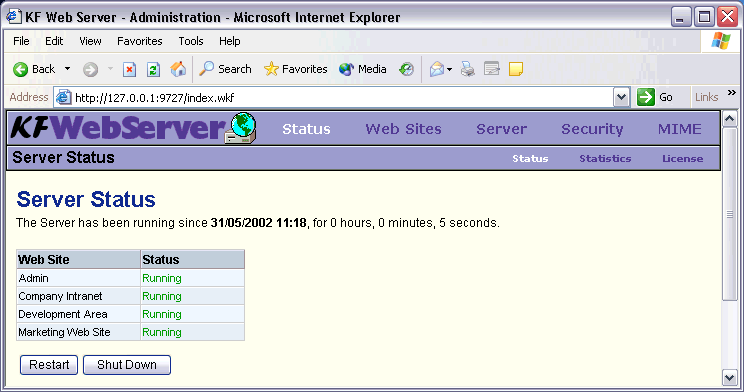Screen dimensions: 744x392
Task: Click the Internet Explorer title bar icon
Action: (14, 17)
